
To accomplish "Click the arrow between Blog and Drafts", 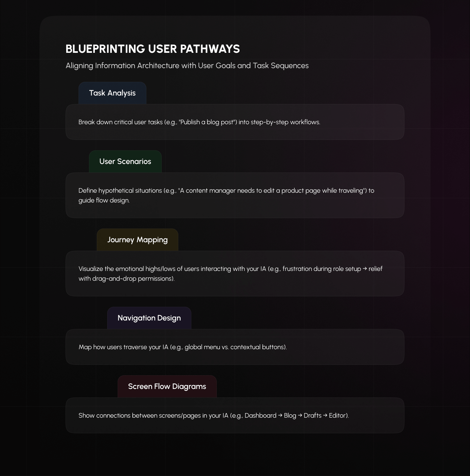I will tap(300, 416).
